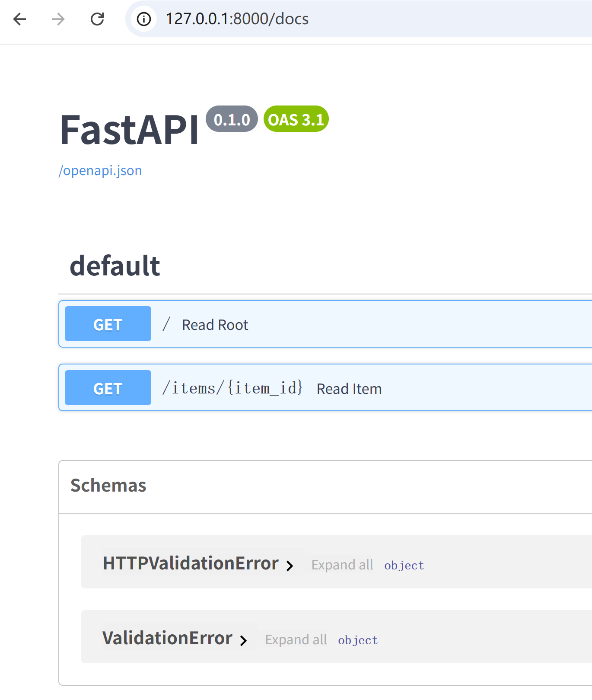Expand the HTTPValidationError schema chevron

tap(290, 566)
